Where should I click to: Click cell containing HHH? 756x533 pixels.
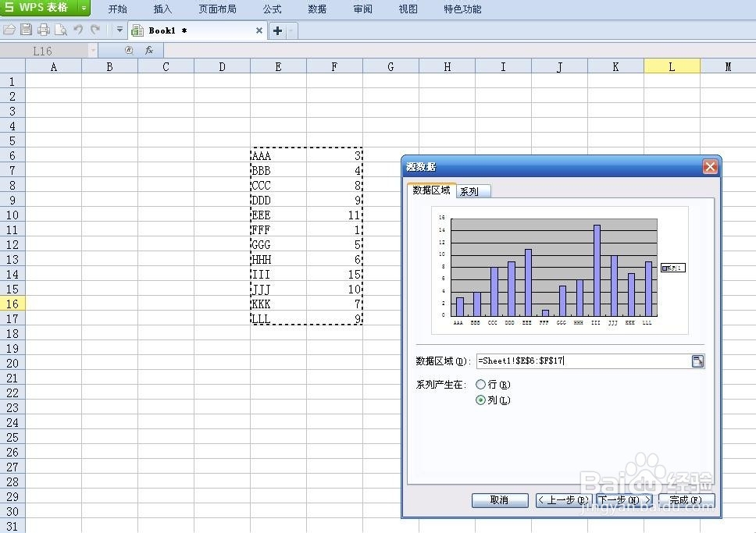(278, 259)
